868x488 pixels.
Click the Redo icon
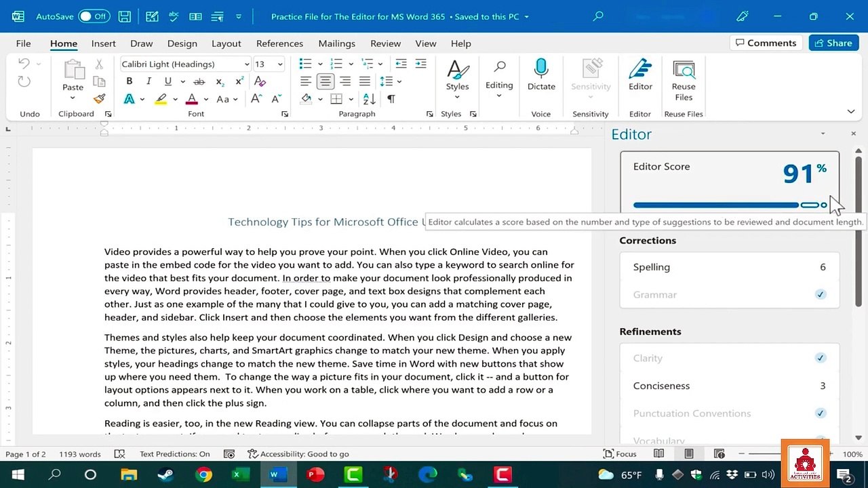click(x=24, y=81)
